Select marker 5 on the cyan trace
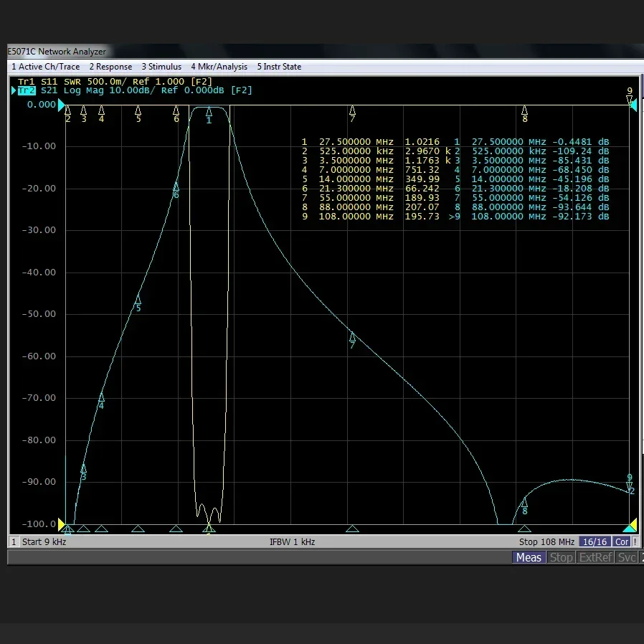This screenshot has height=644, width=644. pos(138,300)
